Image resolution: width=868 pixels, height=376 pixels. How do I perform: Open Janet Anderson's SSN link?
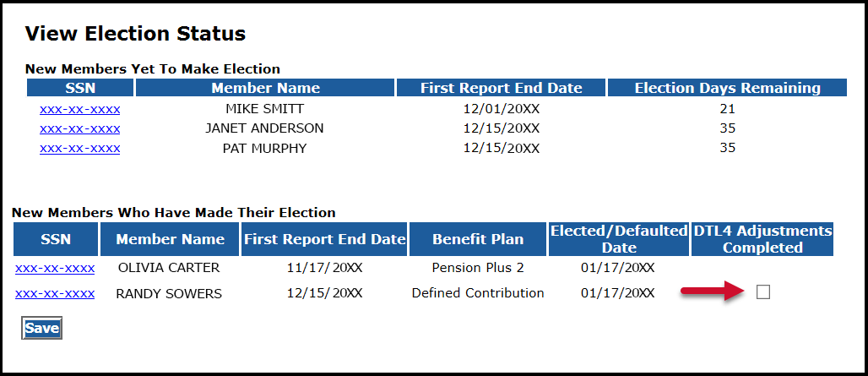pos(79,128)
